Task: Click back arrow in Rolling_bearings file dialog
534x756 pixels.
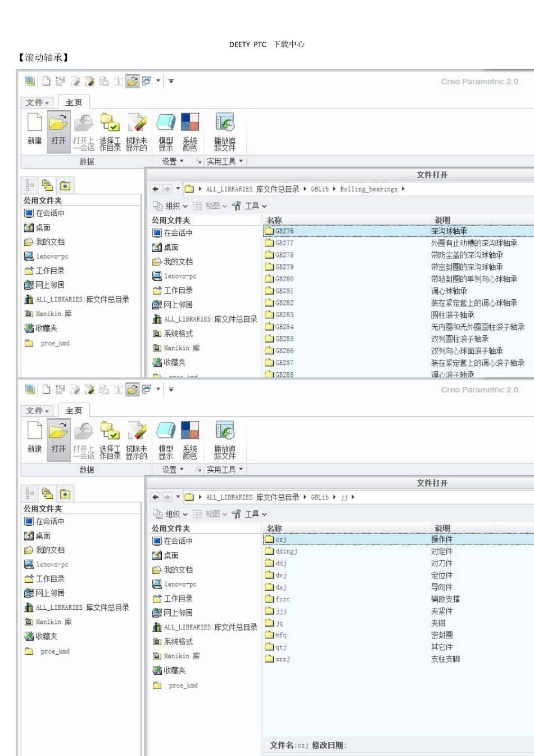Action: [x=155, y=189]
